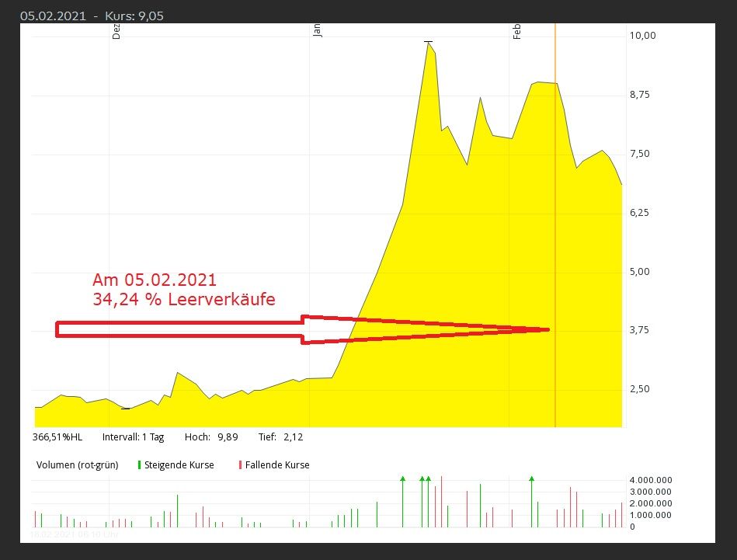737x560 pixels.
Task: Click the tallest red volume bar
Action: [x=443, y=497]
